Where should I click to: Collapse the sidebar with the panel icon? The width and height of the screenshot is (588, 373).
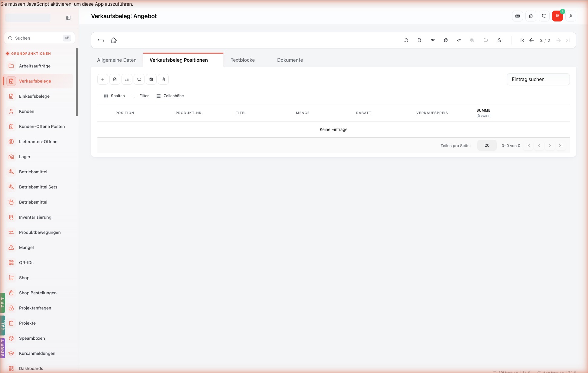68,18
